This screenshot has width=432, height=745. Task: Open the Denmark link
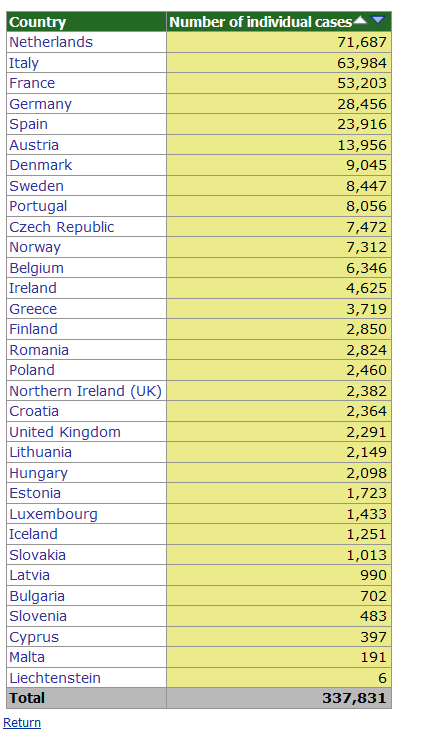[x=41, y=165]
